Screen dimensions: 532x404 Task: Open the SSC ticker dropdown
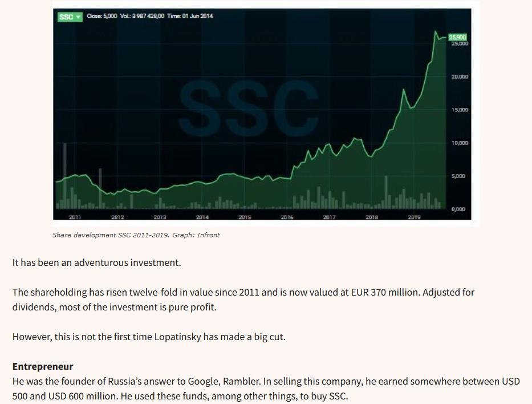click(x=70, y=17)
